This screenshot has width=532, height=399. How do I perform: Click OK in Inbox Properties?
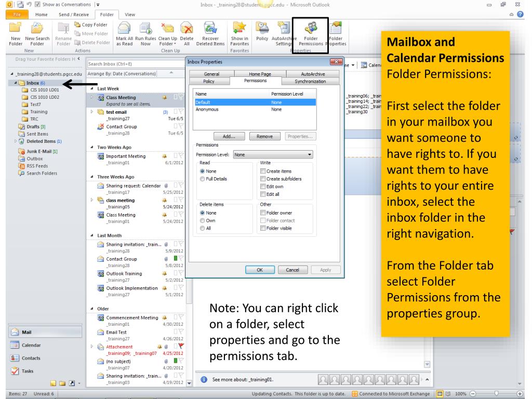[260, 270]
